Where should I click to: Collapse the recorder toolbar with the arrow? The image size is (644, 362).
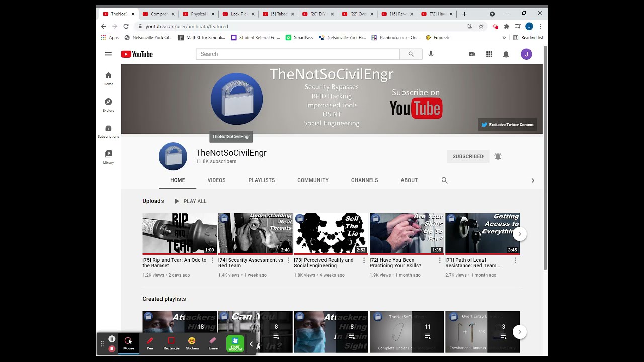click(251, 344)
